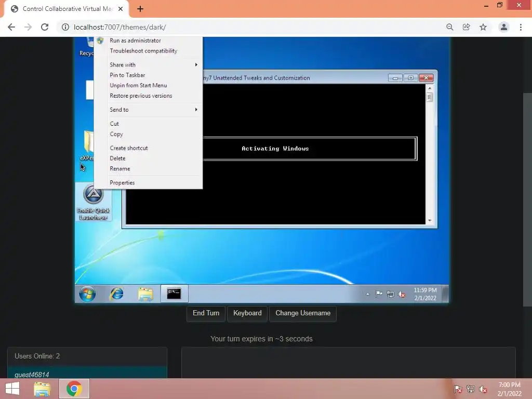The height and width of the screenshot is (399, 532).
Task: Open the Chrome profile avatar menu
Action: (x=504, y=27)
